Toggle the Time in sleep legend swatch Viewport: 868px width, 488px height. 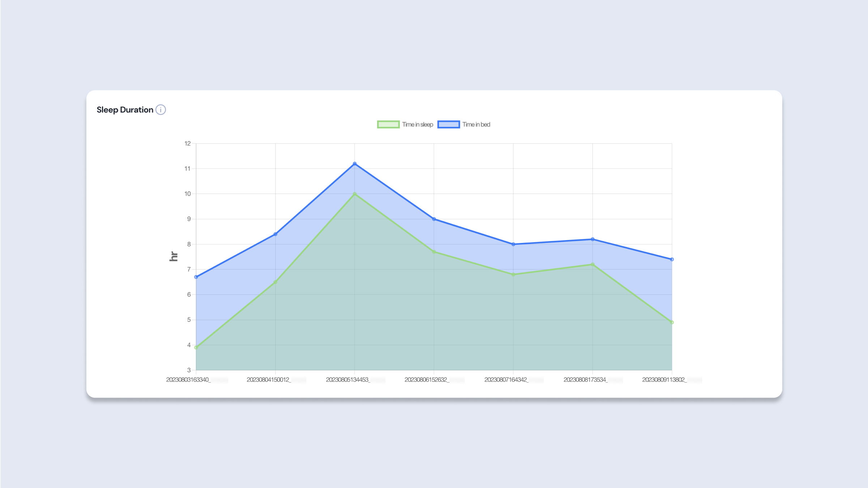click(388, 124)
